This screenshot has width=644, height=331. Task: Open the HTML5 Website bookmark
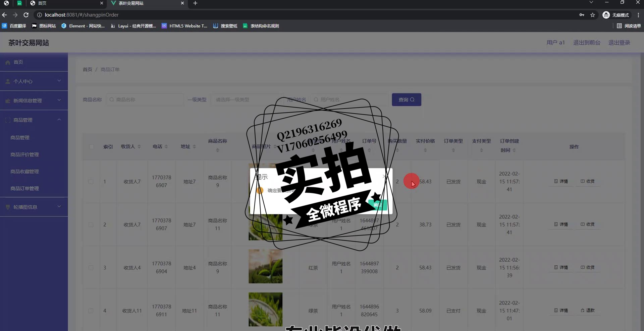pos(184,26)
